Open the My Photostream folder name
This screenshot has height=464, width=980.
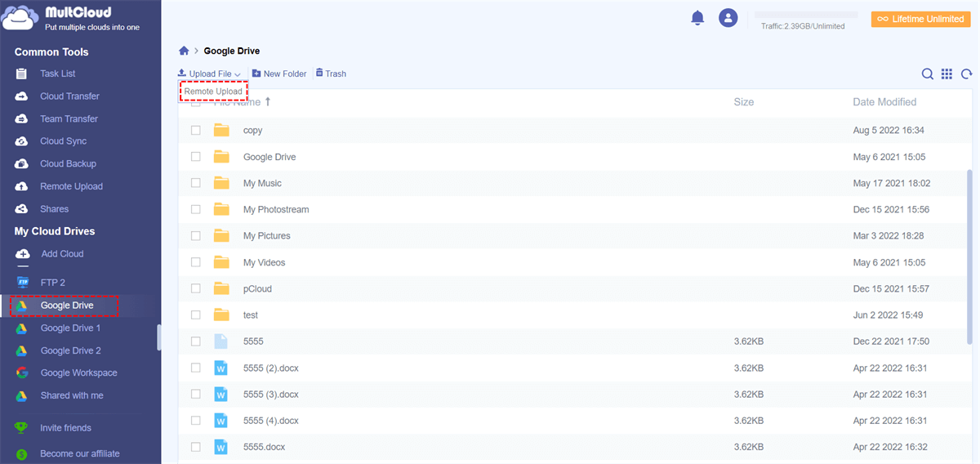tap(276, 210)
